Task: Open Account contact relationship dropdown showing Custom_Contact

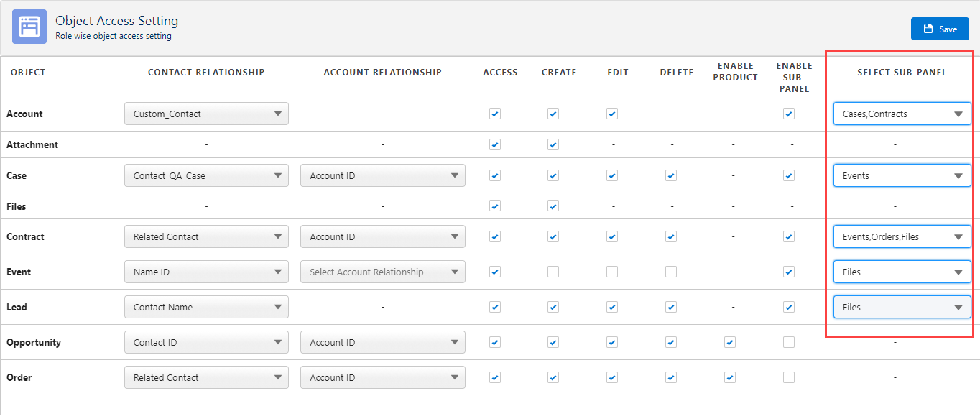Action: click(x=206, y=114)
